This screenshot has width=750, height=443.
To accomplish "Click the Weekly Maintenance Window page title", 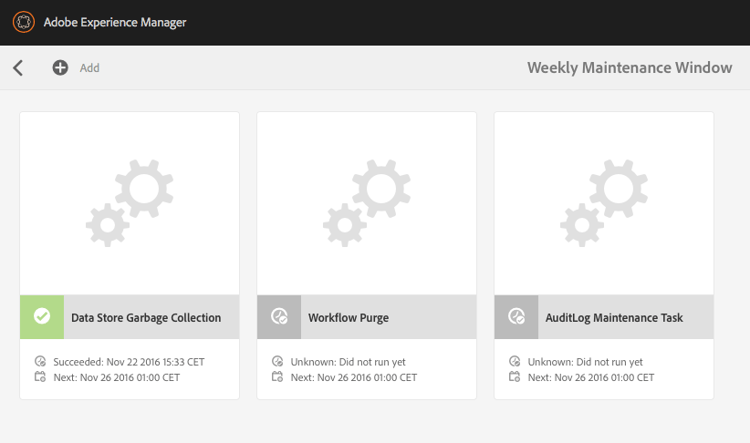I will [x=629, y=68].
